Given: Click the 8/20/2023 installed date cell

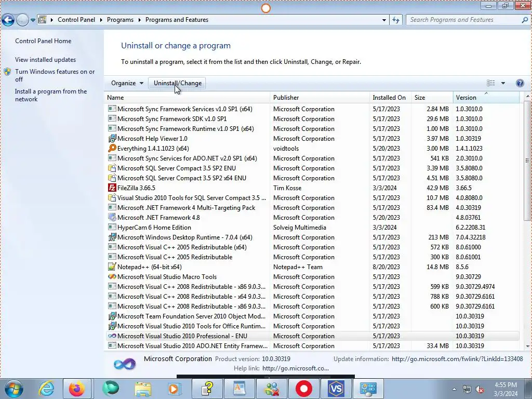Looking at the screenshot, I should point(386,267).
